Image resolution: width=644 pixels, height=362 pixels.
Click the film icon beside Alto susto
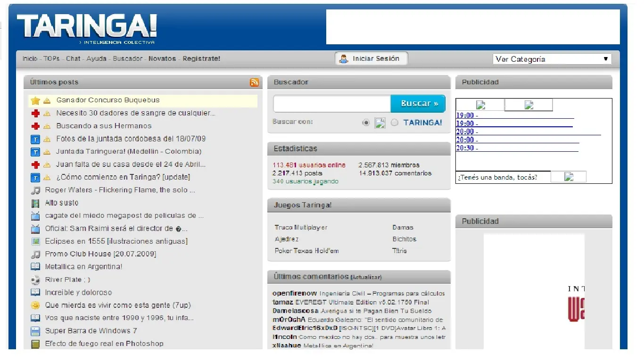[35, 203]
